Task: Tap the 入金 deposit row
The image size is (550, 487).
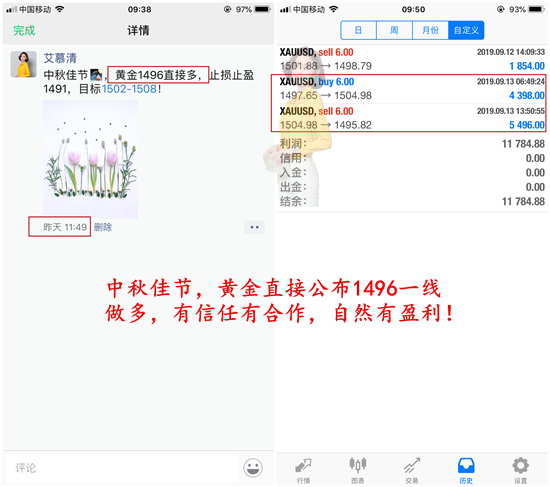Action: coord(412,173)
